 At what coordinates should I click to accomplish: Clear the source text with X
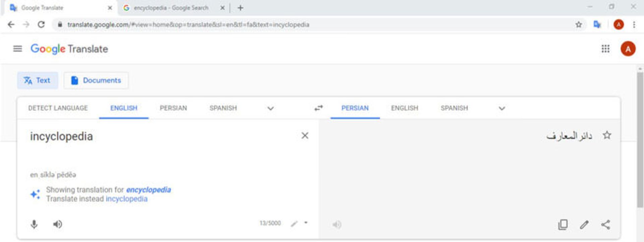pos(305,135)
